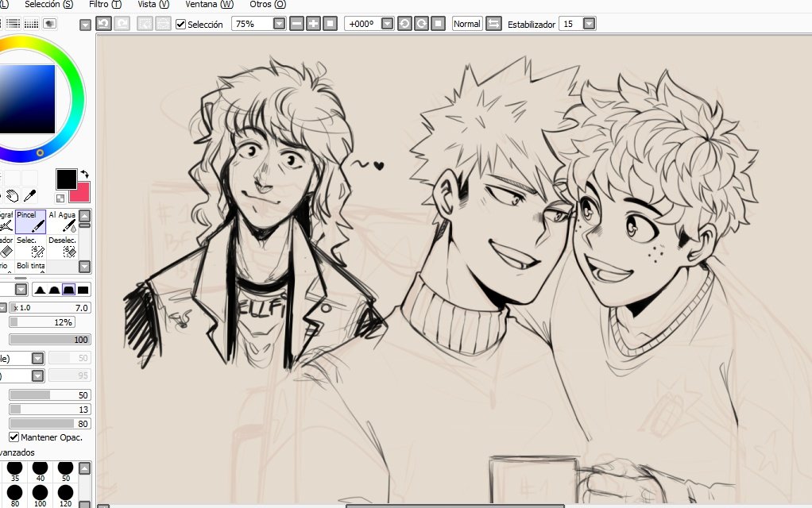Click the Undo arrow button
Screen dimensions: 812x508
click(104, 24)
